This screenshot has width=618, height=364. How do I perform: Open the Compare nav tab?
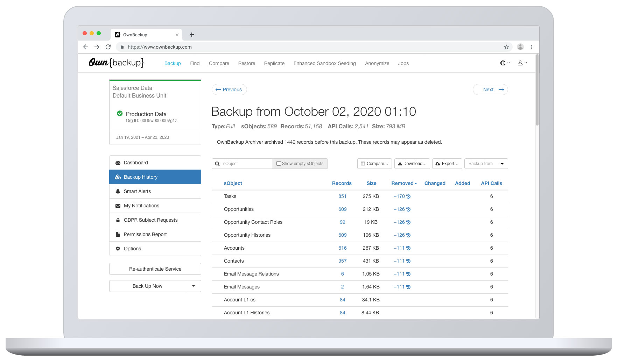coord(219,63)
